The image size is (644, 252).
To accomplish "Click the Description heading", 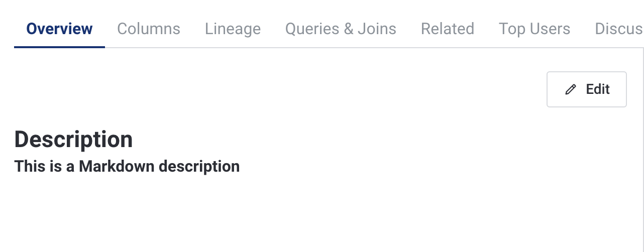I will (x=73, y=139).
